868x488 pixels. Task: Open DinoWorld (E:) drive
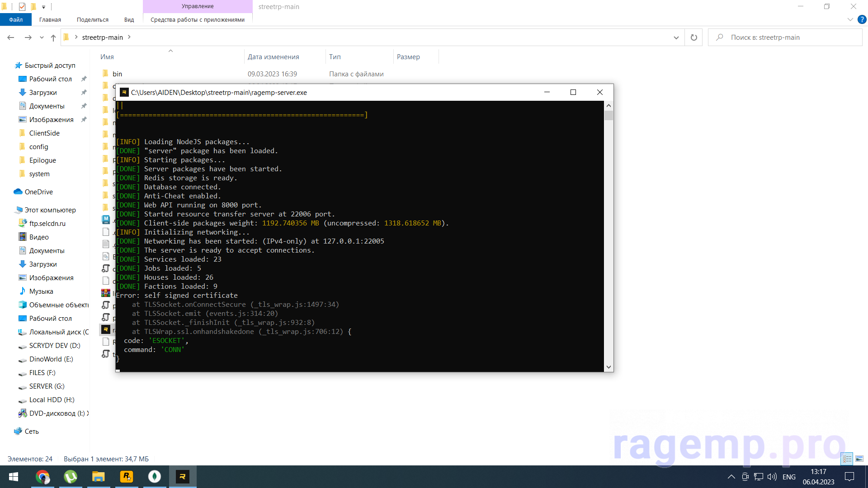point(51,359)
